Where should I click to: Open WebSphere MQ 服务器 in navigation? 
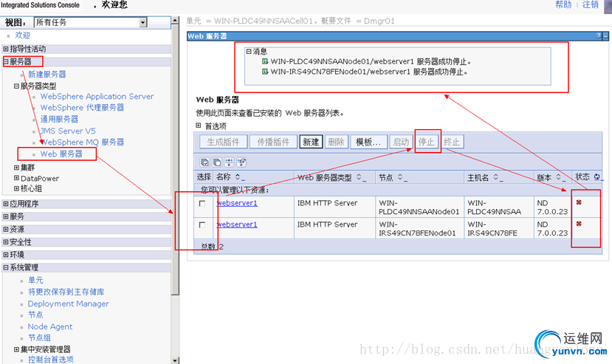click(x=83, y=142)
